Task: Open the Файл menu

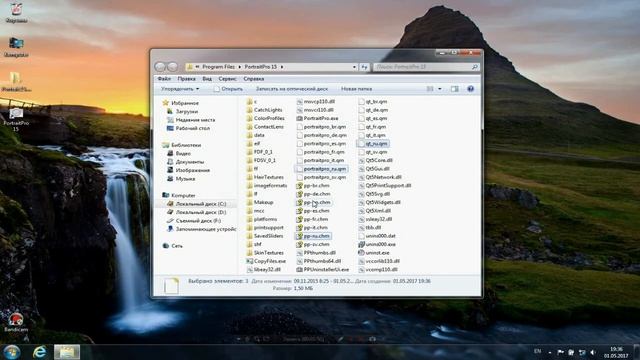Action: (164, 79)
